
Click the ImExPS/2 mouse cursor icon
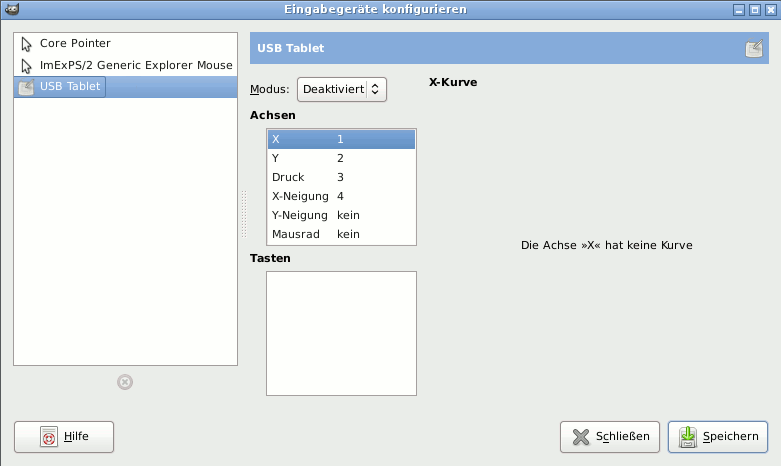click(x=26, y=66)
